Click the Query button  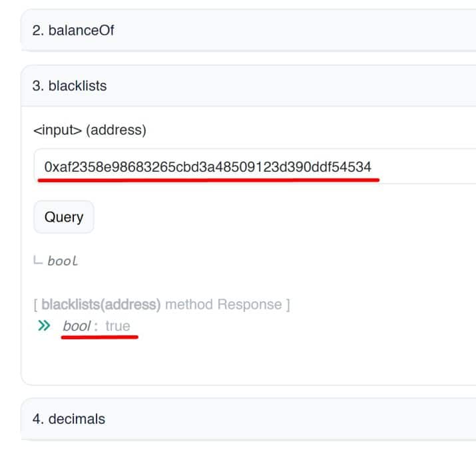coord(64,217)
